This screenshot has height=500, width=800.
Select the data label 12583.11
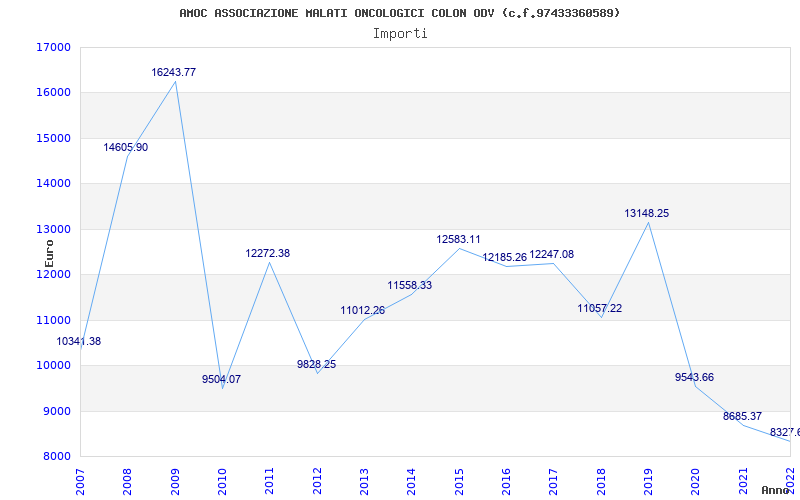tap(458, 239)
